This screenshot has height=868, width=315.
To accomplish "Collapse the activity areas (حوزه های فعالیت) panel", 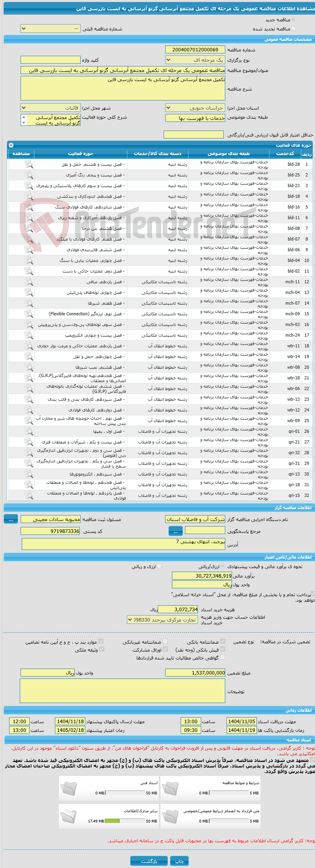I will tap(11, 145).
